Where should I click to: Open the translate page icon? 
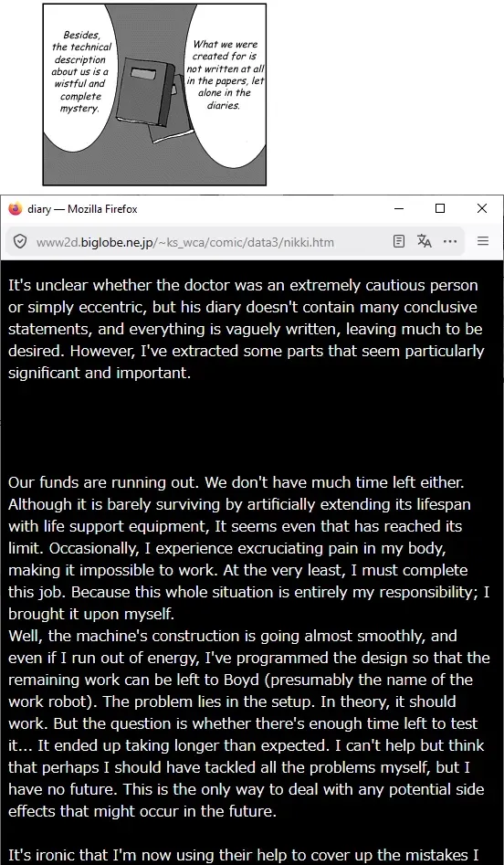coord(424,241)
